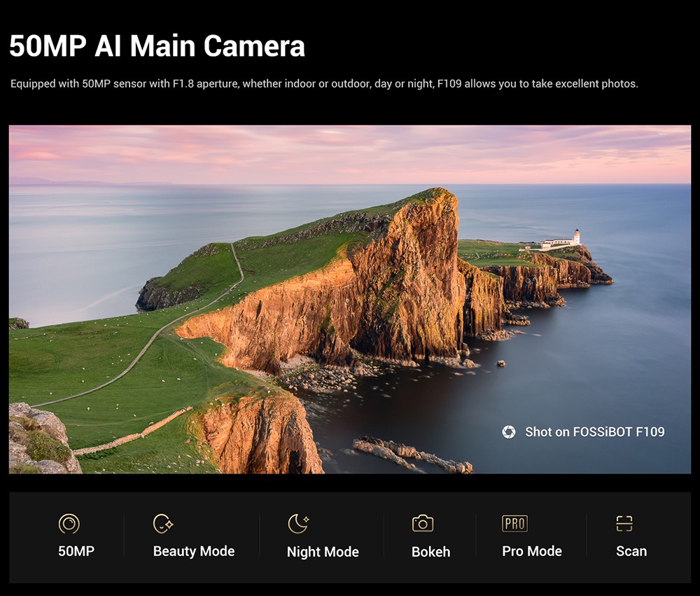Click the 50MP AI Main Camera heading
Viewport: 700px width, 596px height.
(x=157, y=46)
